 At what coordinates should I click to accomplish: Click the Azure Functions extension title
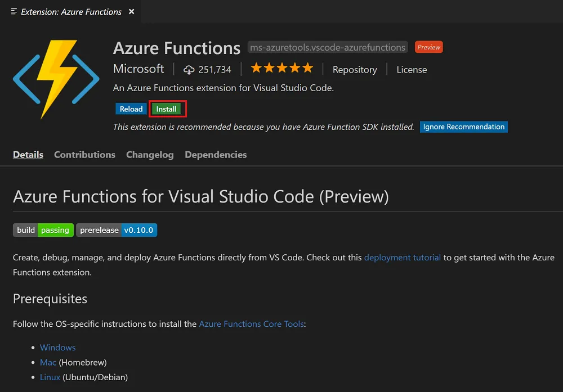point(177,48)
